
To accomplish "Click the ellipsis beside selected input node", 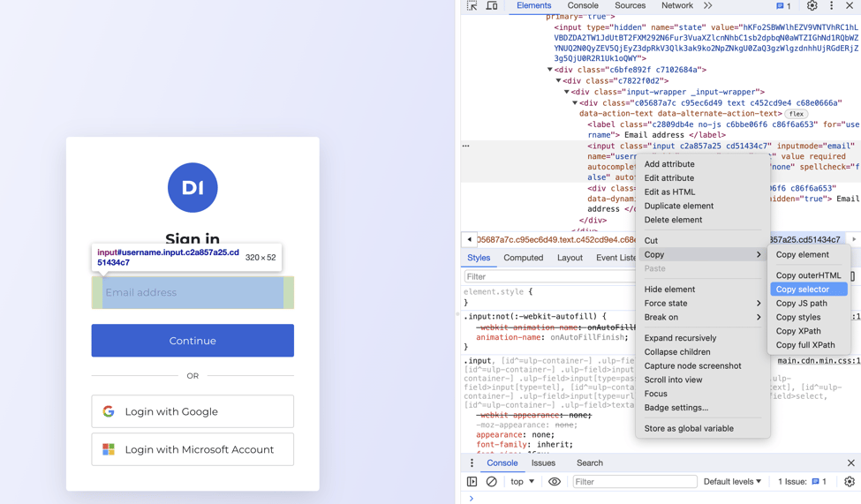I will click(465, 146).
